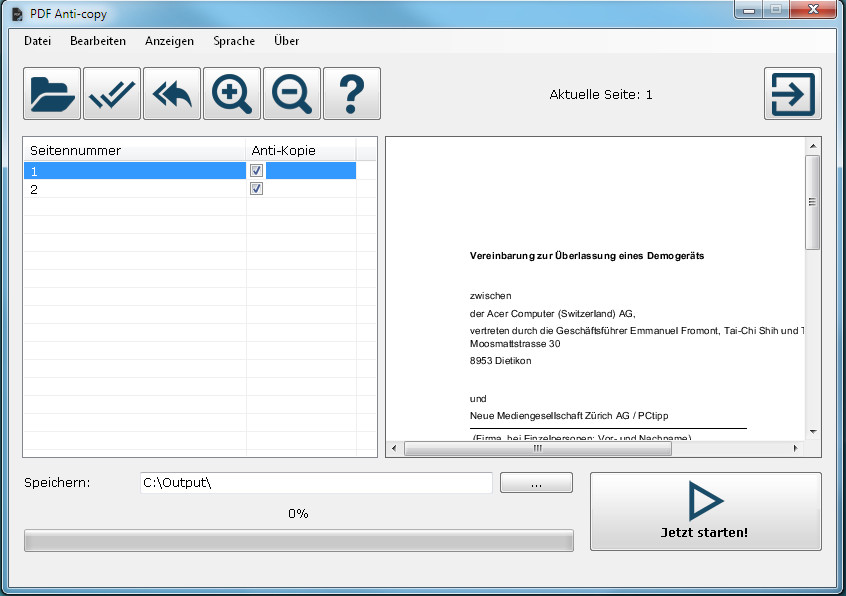
Task: Open the Datei menu
Action: coord(37,41)
